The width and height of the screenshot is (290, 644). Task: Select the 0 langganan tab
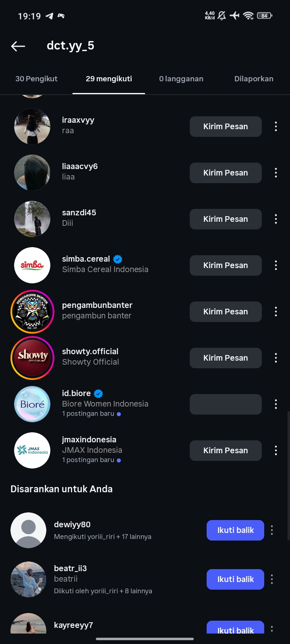[181, 79]
